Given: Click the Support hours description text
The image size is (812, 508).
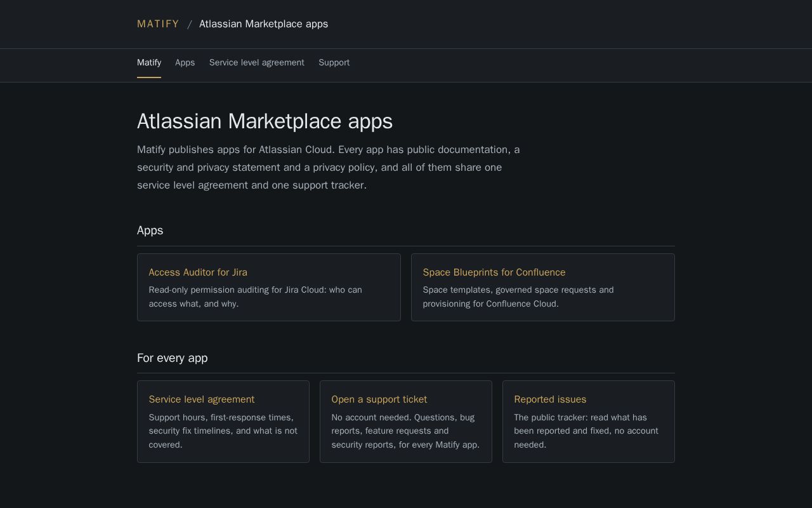Looking at the screenshot, I should coord(223,431).
